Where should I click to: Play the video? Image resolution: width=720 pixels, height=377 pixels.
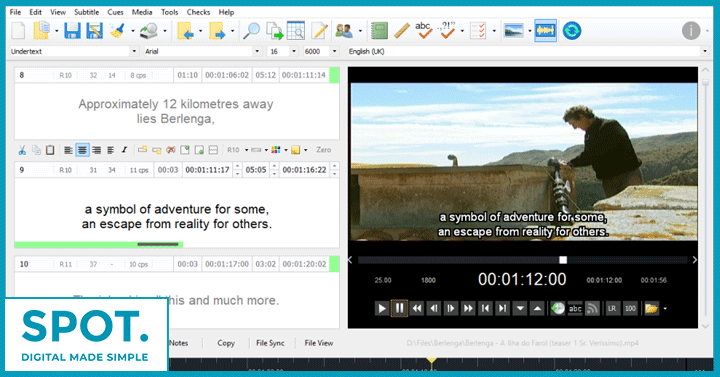(382, 309)
